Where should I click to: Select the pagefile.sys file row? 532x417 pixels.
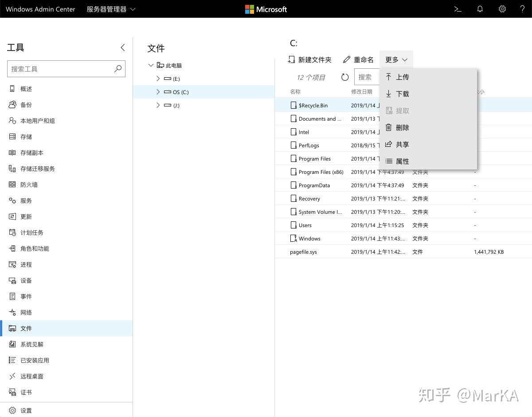coord(403,252)
